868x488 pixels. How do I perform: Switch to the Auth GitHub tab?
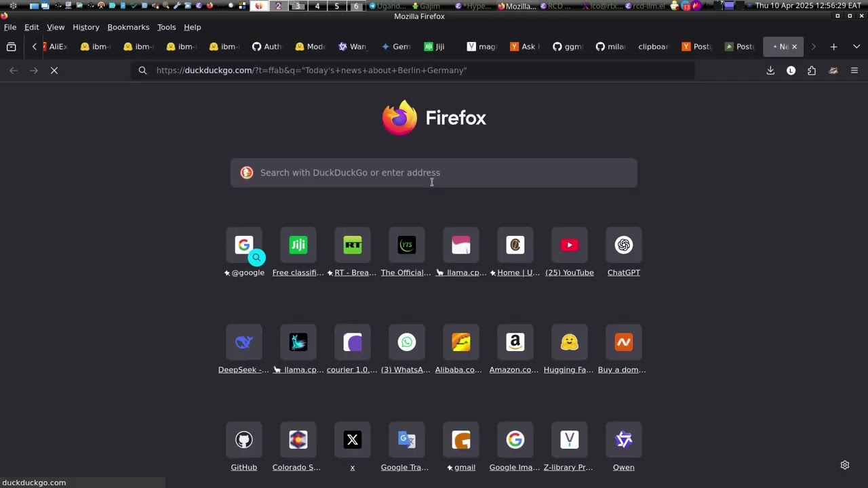pyautogui.click(x=267, y=47)
